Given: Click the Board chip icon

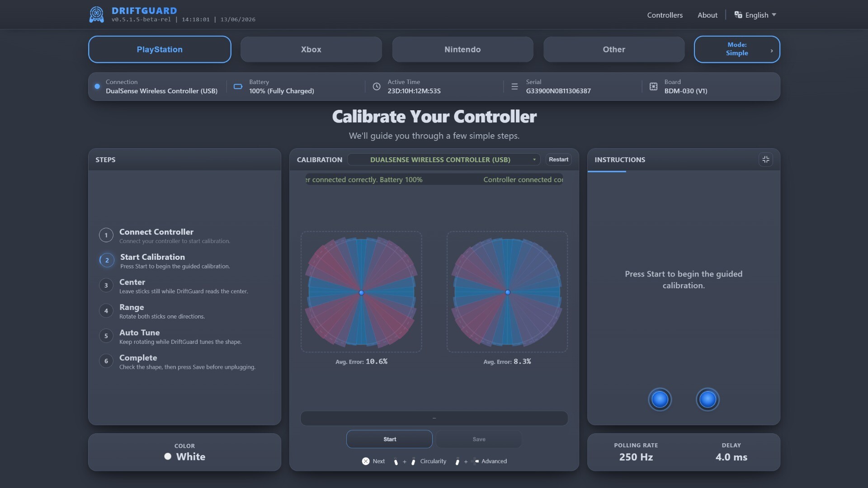Looking at the screenshot, I should pyautogui.click(x=653, y=86).
